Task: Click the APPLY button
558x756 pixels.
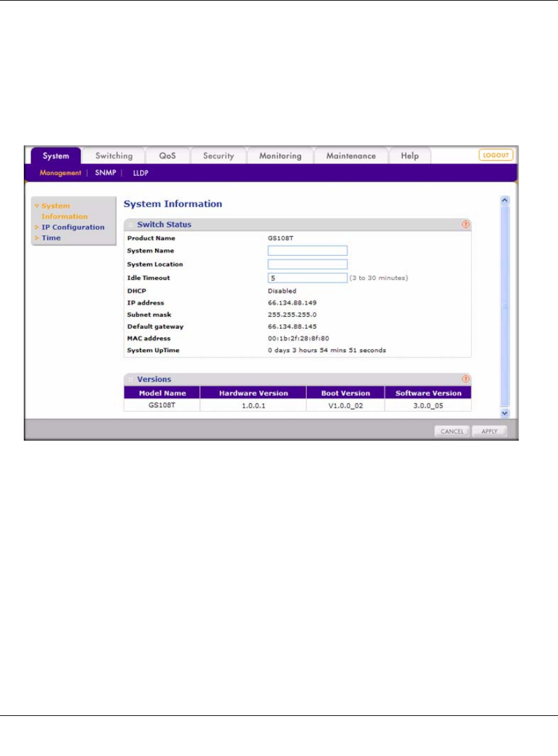Action: click(489, 431)
